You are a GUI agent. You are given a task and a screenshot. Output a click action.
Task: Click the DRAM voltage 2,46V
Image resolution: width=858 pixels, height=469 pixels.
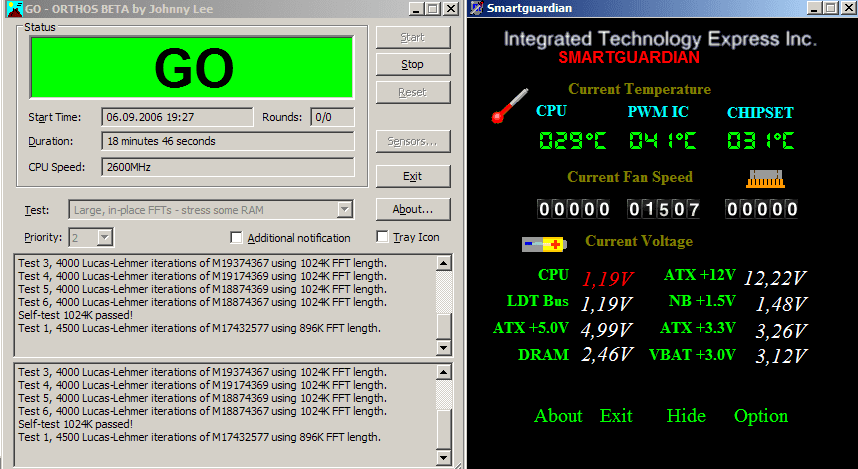(607, 355)
